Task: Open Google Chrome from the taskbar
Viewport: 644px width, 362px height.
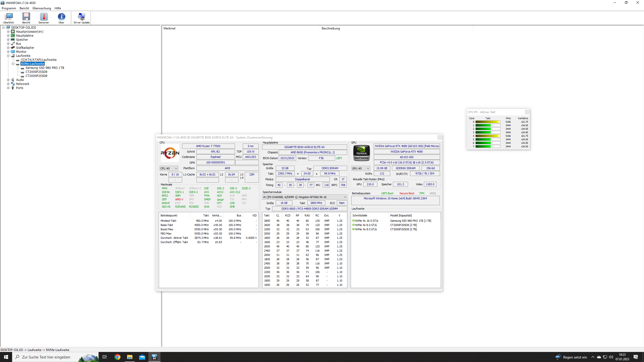Action: click(117, 357)
